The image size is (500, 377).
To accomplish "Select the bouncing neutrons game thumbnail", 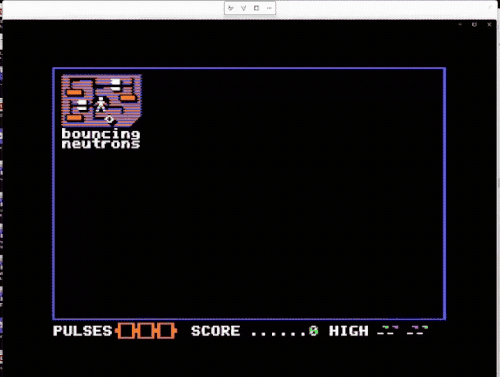I will coord(101,101).
